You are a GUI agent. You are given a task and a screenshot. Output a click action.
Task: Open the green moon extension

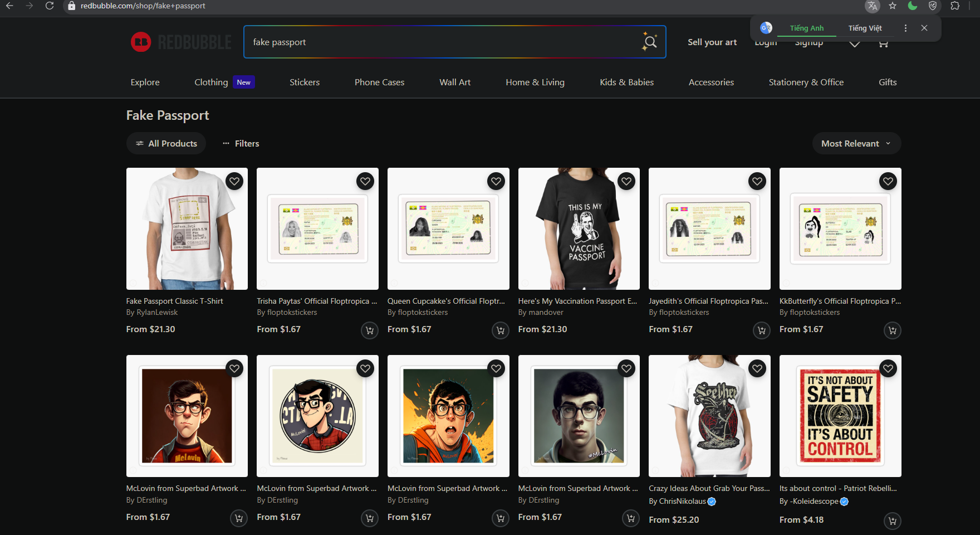(x=913, y=6)
